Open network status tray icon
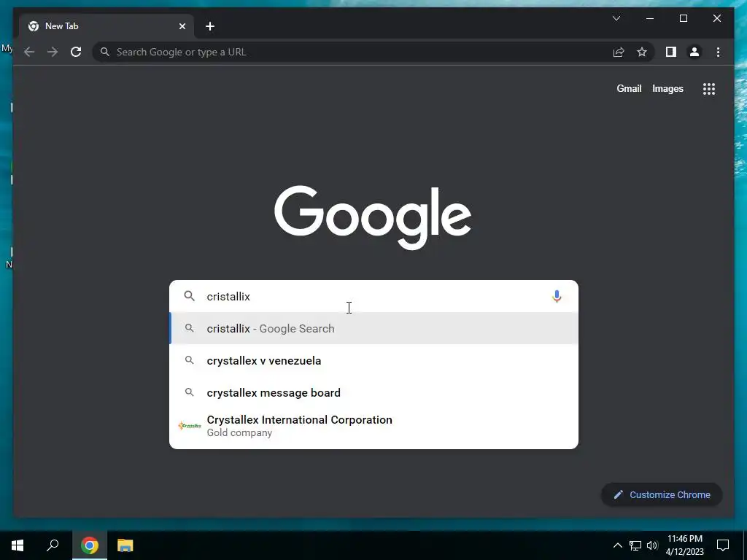Screen dimensions: 747x560 coord(635,545)
